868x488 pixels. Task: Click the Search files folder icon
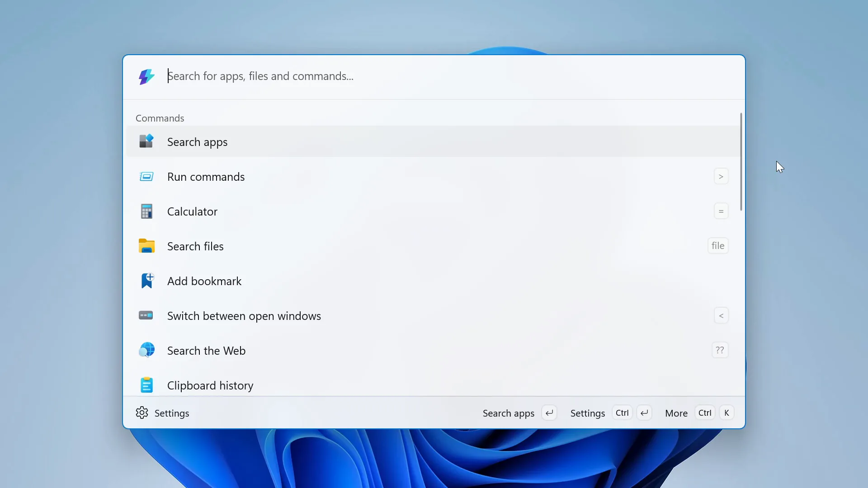pos(146,246)
